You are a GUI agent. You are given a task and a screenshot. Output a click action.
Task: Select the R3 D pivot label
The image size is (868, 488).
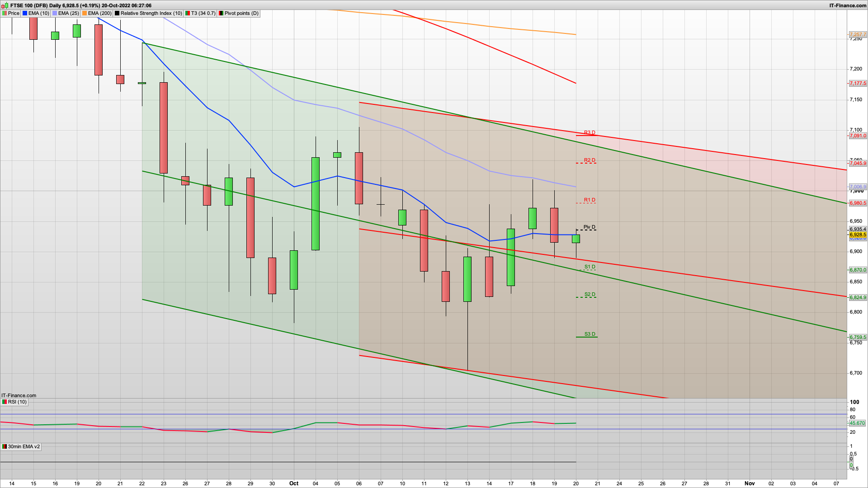coord(590,133)
